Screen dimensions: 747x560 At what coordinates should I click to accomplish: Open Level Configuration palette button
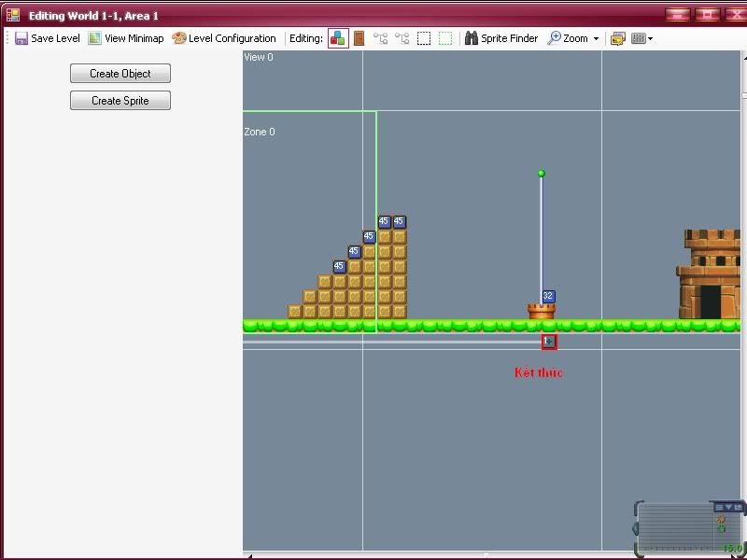224,38
